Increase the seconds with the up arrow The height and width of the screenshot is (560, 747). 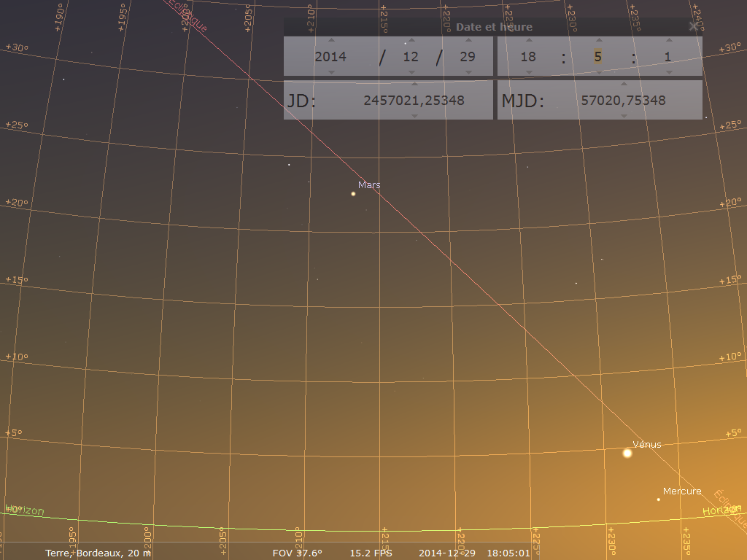tap(668, 41)
